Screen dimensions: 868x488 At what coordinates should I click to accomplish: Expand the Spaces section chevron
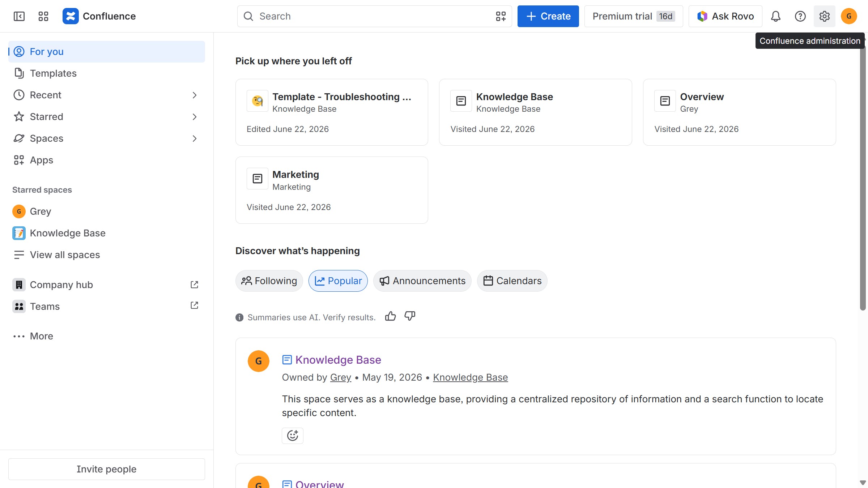(194, 138)
